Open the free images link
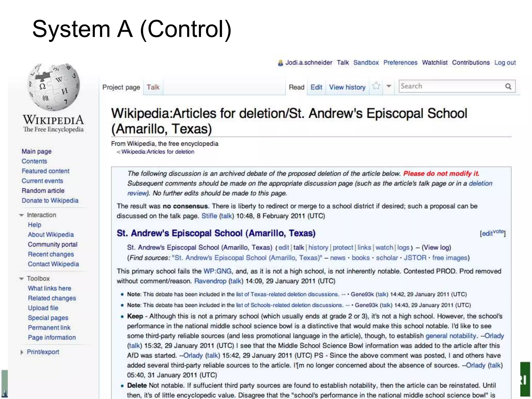Screen dimensions: 532x399 pos(450,258)
